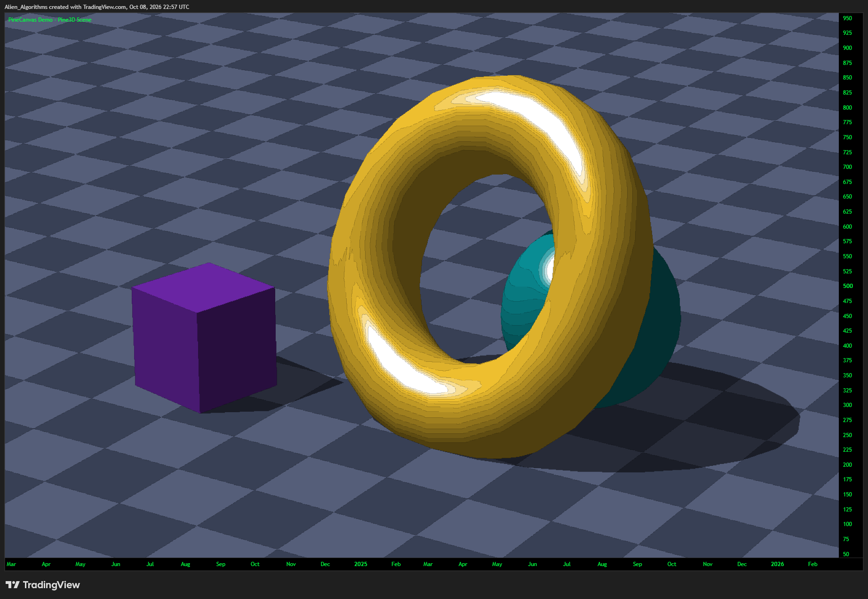Click the 2026 year label on time axis
This screenshot has width=868, height=599.
click(778, 564)
